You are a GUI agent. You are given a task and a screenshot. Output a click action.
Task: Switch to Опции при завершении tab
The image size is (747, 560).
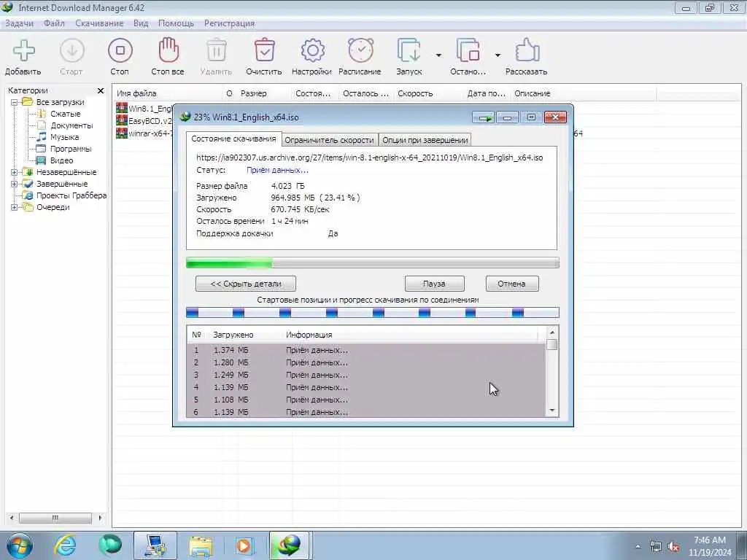click(x=425, y=140)
